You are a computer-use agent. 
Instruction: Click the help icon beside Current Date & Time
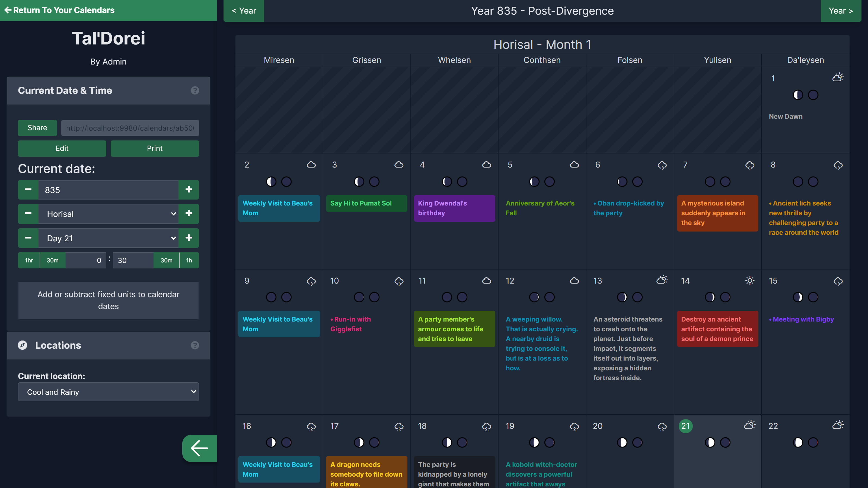(x=195, y=91)
